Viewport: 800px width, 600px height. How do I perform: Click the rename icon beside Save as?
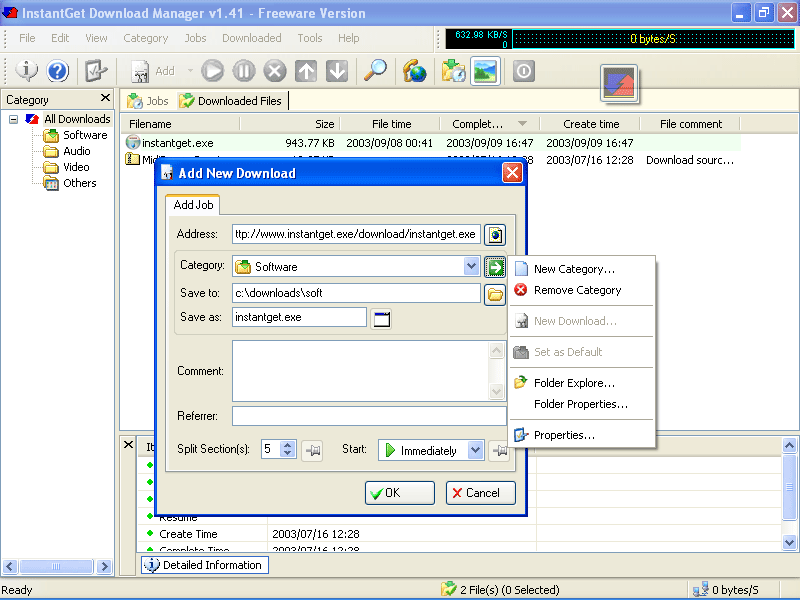point(381,319)
